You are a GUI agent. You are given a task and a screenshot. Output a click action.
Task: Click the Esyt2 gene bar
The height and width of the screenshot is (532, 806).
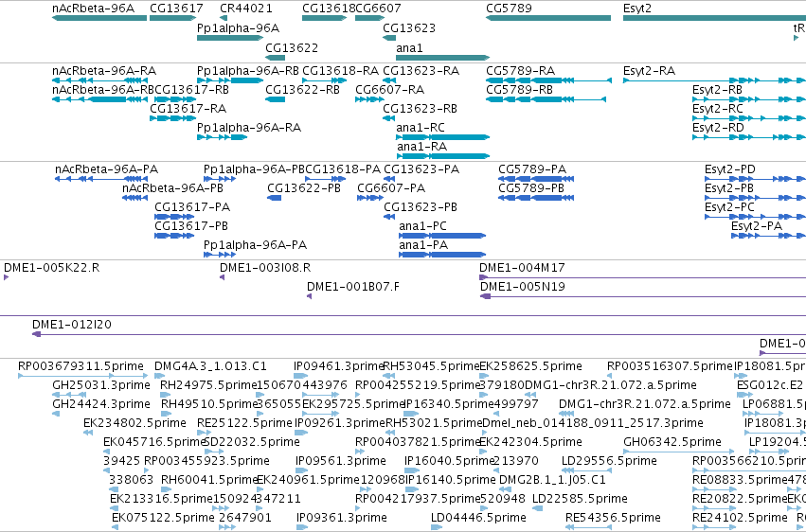click(714, 19)
